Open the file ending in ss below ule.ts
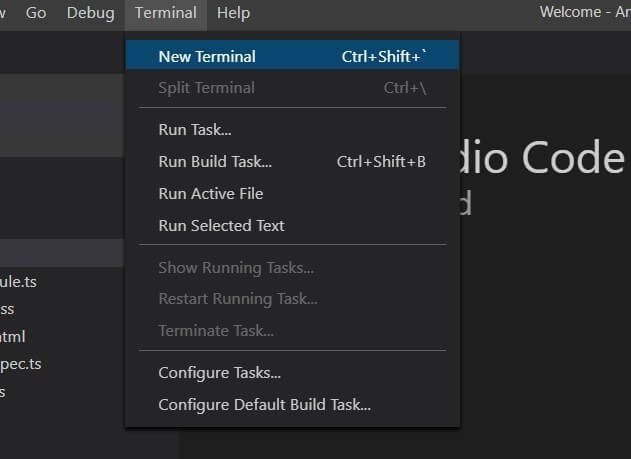Viewport: 631px width, 459px height. pos(8,309)
